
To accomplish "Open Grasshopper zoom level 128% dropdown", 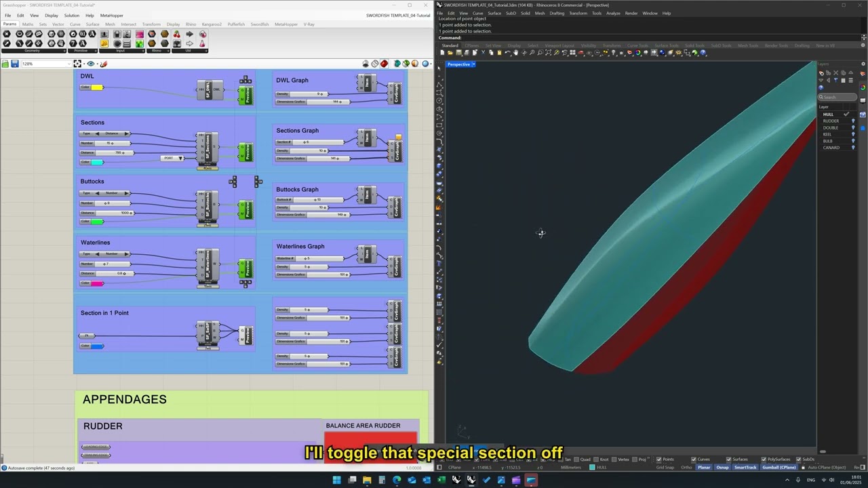I will pos(70,64).
